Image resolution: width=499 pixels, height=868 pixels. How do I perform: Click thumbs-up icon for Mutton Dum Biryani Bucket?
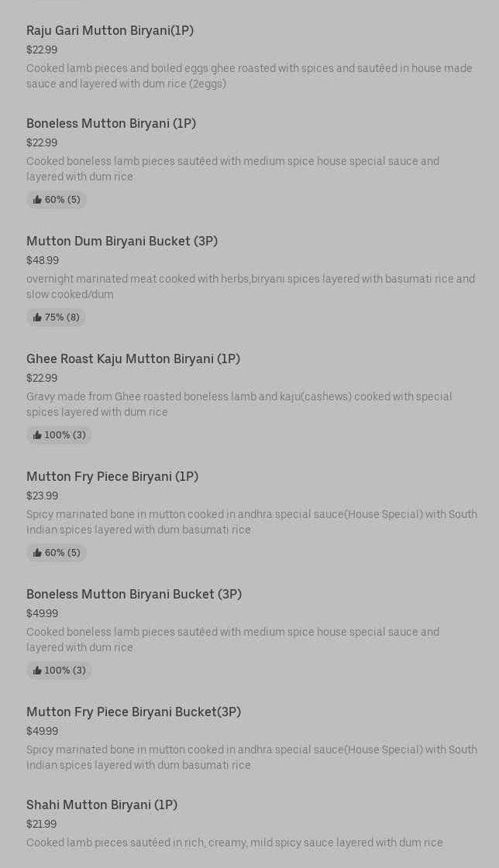[x=37, y=317]
